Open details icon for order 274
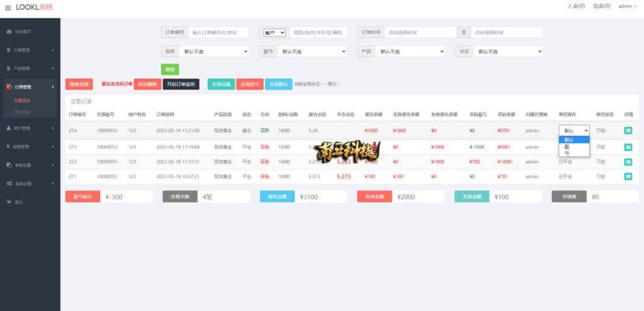Screen dimensions: 644x311 (628, 130)
